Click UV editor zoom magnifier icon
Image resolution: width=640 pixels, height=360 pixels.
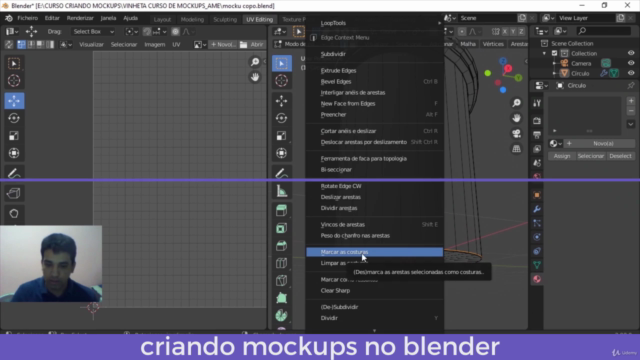pyautogui.click(x=255, y=62)
